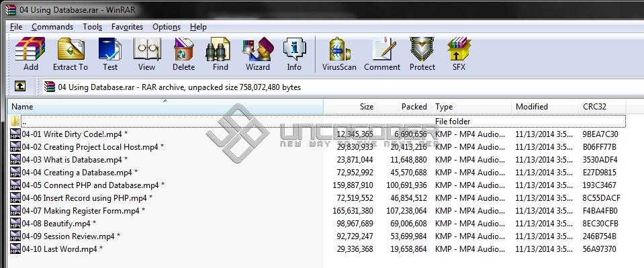
Task: Click MP4 icon of 04-05 Connect PHP
Action: pyautogui.click(x=15, y=185)
